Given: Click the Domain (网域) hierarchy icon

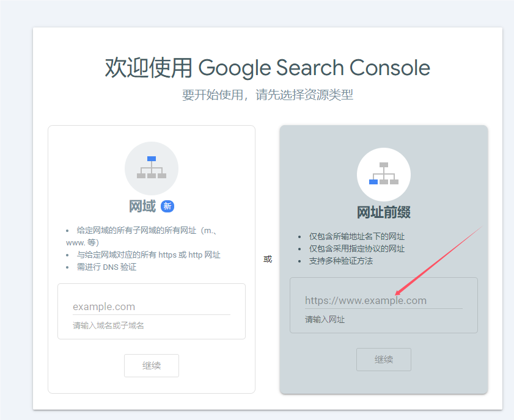Looking at the screenshot, I should [x=152, y=168].
